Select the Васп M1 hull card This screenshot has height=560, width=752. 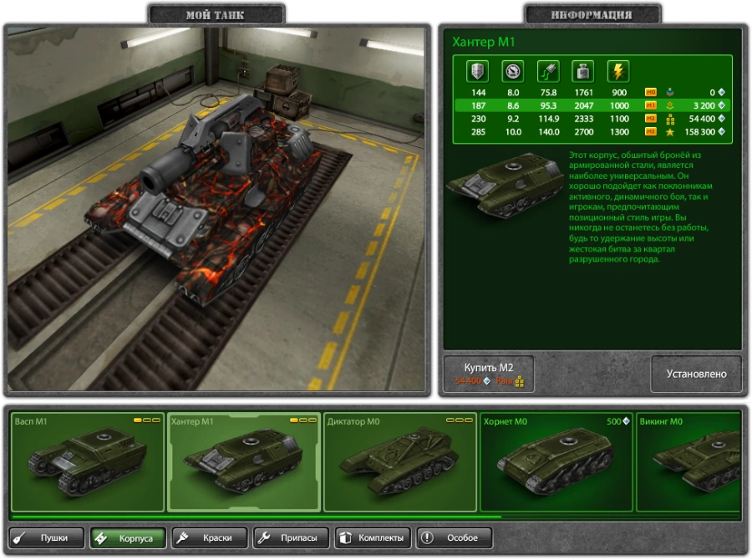coord(88,462)
